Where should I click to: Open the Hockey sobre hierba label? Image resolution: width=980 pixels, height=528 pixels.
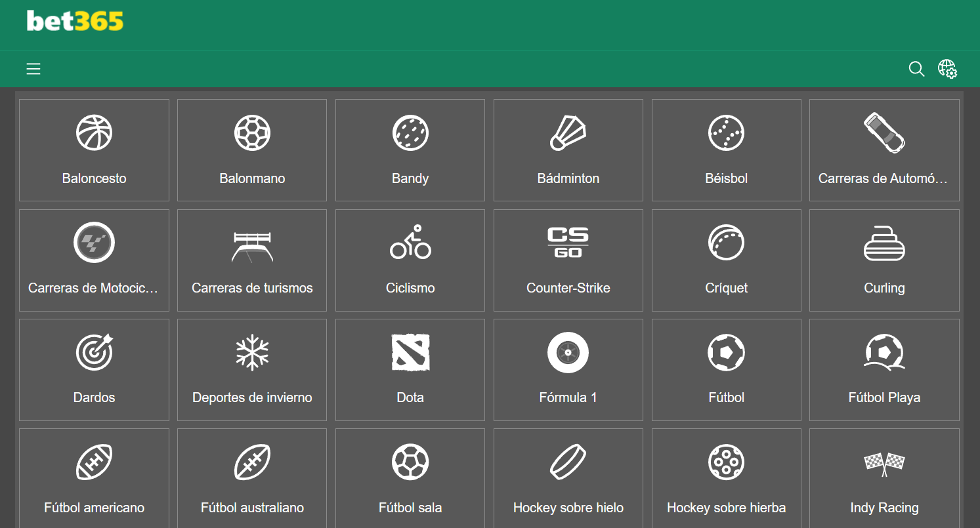727,508
